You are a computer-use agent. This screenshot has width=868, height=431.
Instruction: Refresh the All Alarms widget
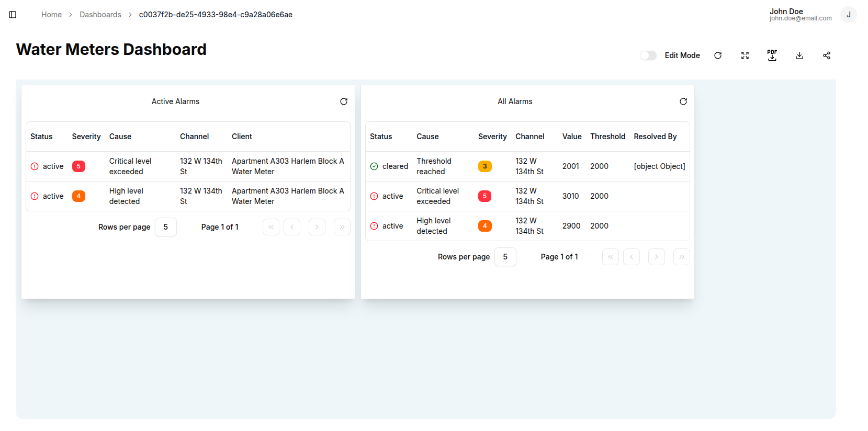coord(683,101)
